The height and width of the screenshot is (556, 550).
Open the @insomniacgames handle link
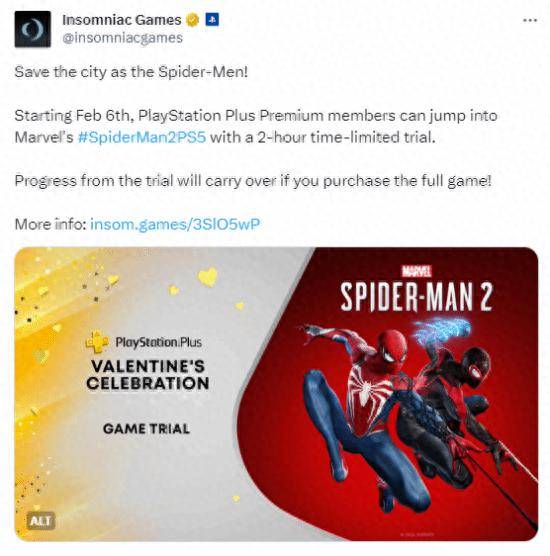click(122, 38)
